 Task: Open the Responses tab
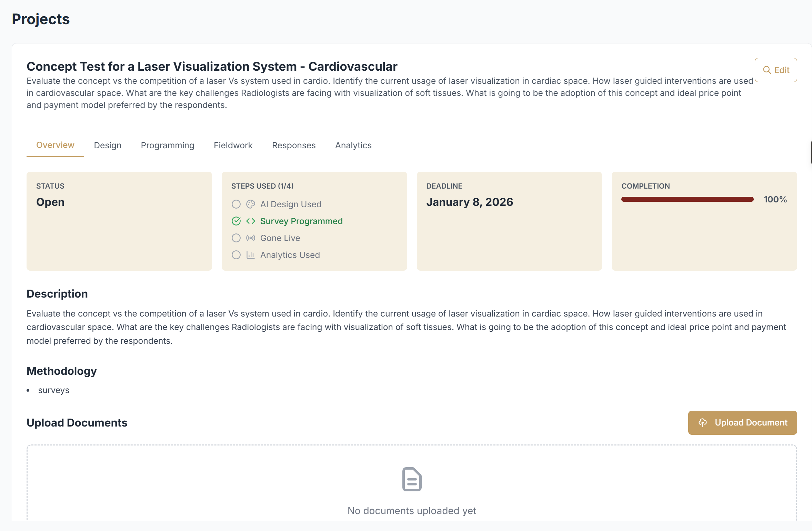point(294,145)
